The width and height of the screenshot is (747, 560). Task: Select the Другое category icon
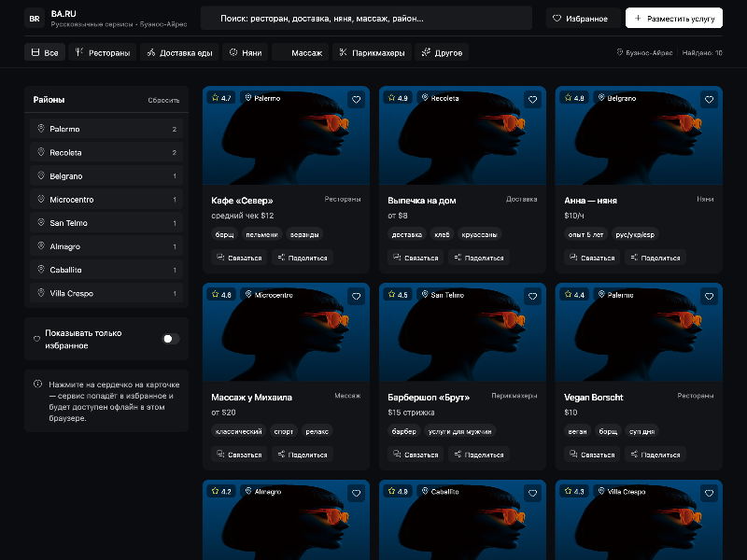[x=425, y=52]
